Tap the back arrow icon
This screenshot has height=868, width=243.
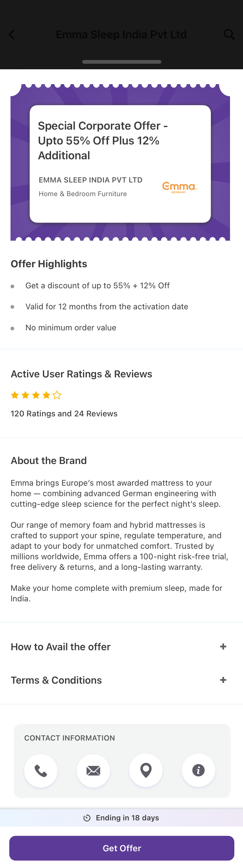(12, 34)
